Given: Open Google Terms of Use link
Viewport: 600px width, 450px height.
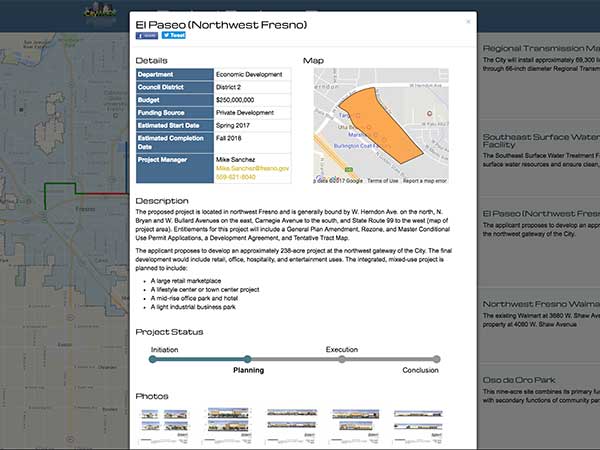Looking at the screenshot, I should [383, 181].
